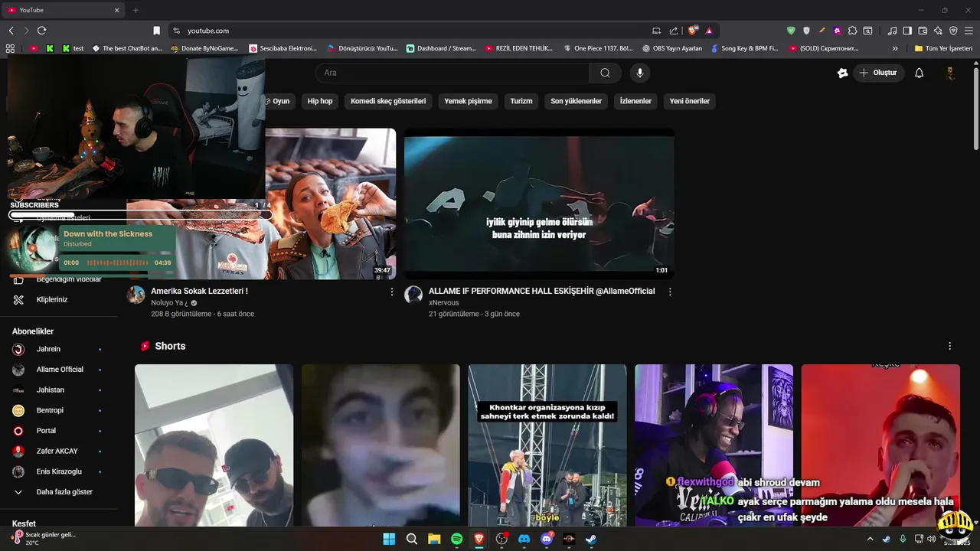Open Shorts section three-dot menu
The image size is (980, 551).
(x=949, y=346)
